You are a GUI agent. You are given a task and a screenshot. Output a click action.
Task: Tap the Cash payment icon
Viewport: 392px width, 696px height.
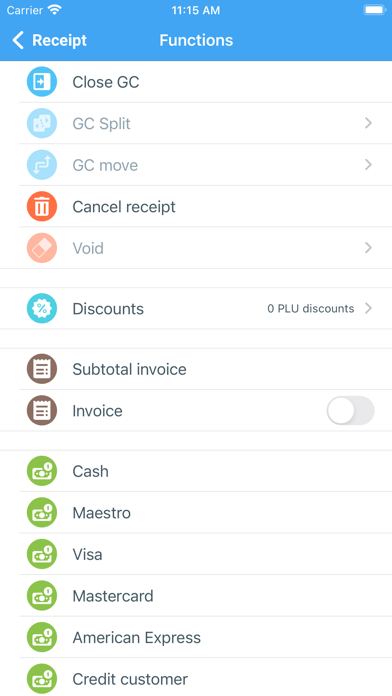pyautogui.click(x=42, y=471)
